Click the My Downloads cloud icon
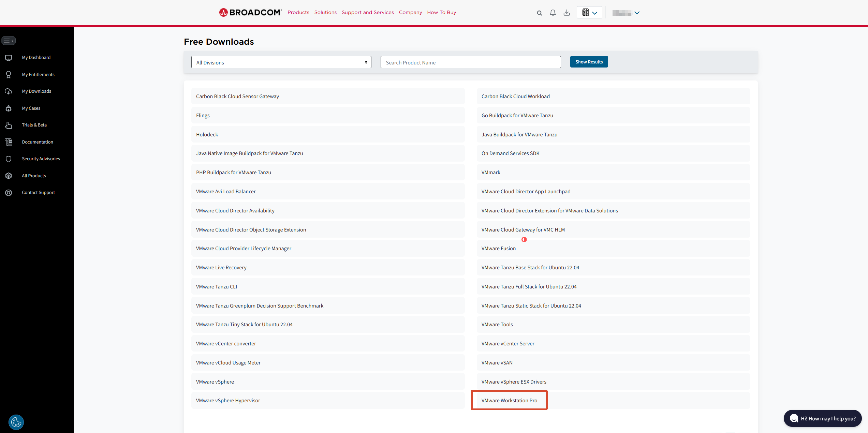 coord(9,91)
